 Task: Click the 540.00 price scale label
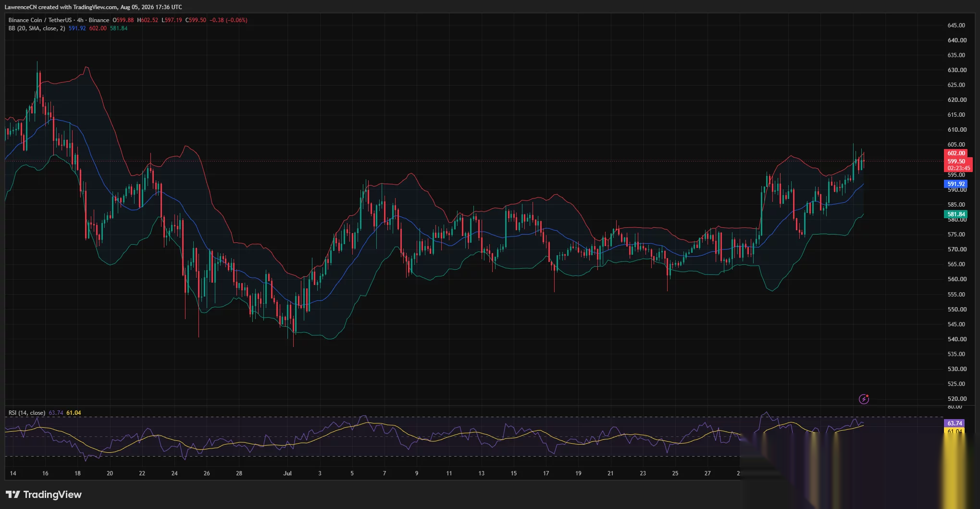(956, 339)
